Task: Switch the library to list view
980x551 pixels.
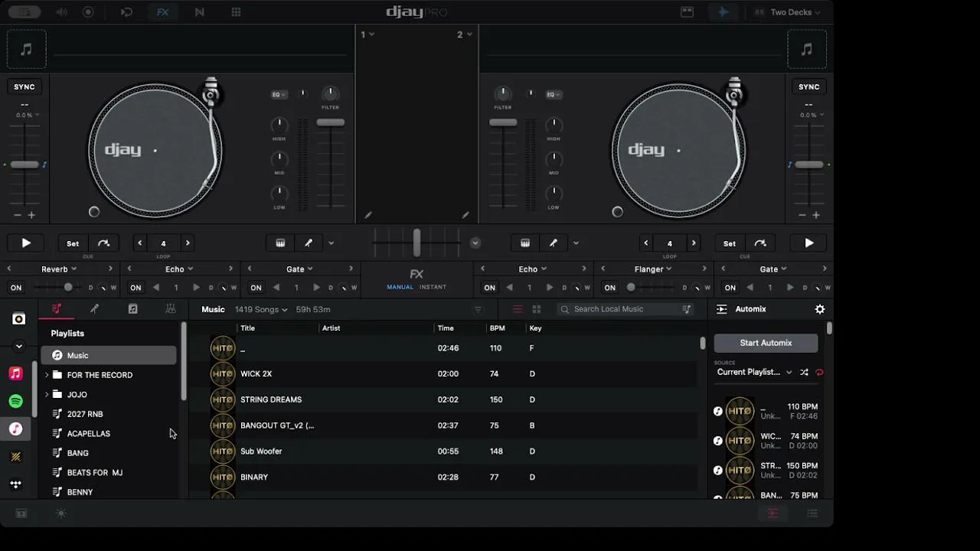Action: (518, 309)
